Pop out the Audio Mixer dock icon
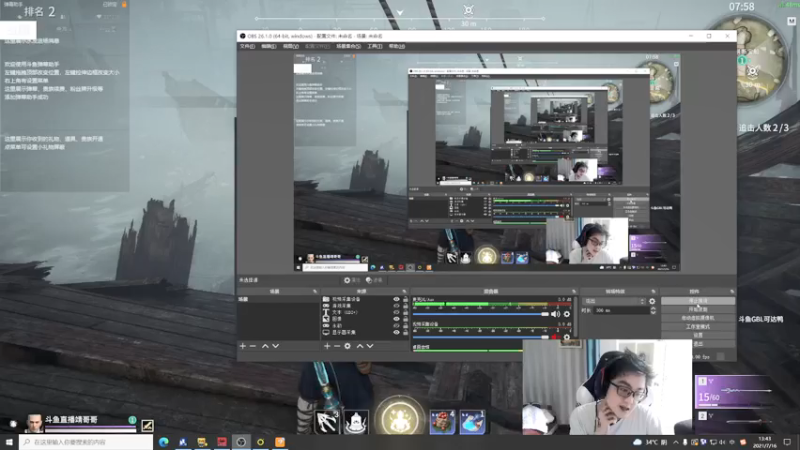Viewport: 800px width, 450px height. (x=574, y=291)
